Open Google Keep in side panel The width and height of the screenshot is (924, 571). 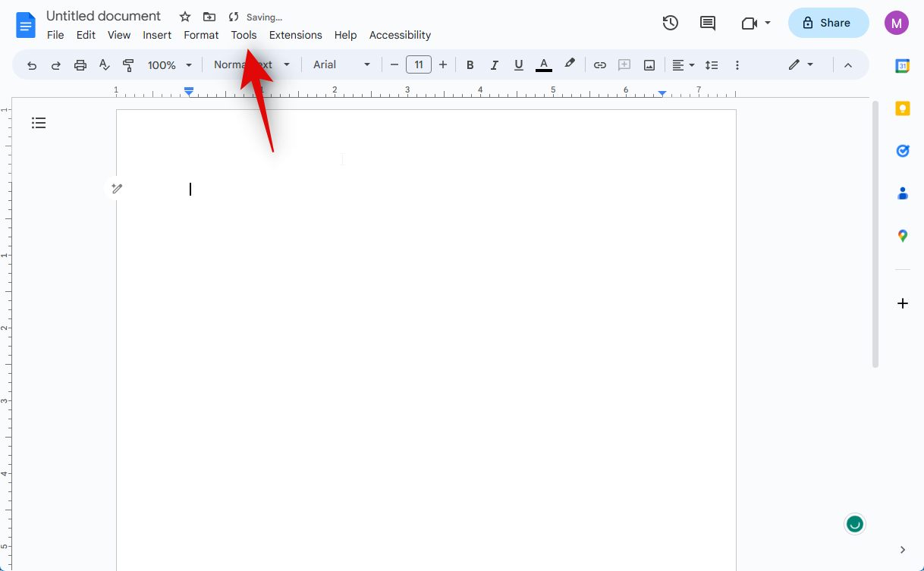902,108
